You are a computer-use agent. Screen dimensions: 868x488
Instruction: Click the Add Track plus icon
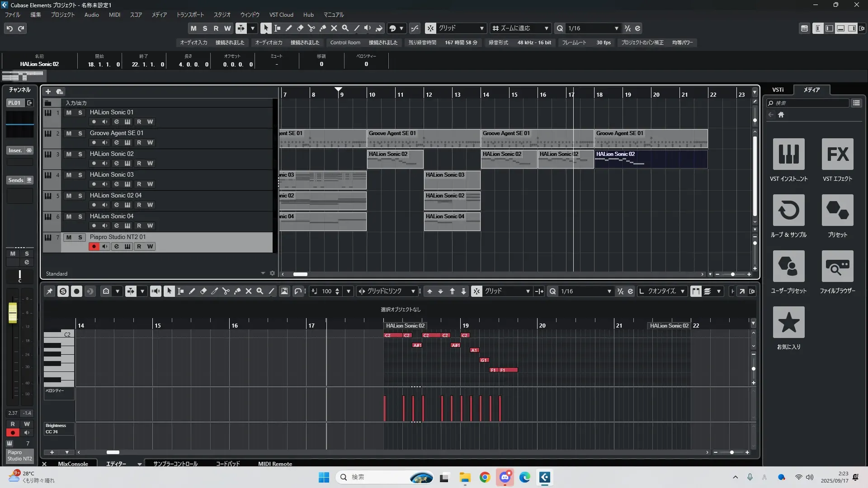click(x=48, y=92)
